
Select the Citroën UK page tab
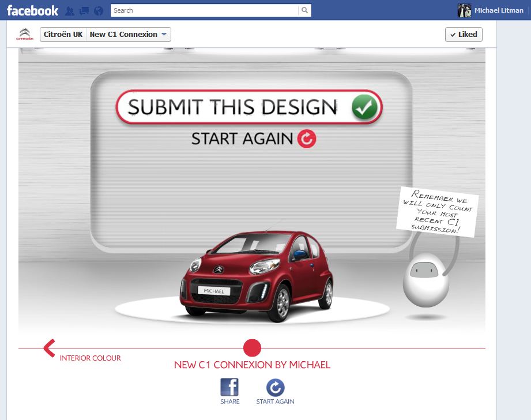63,35
